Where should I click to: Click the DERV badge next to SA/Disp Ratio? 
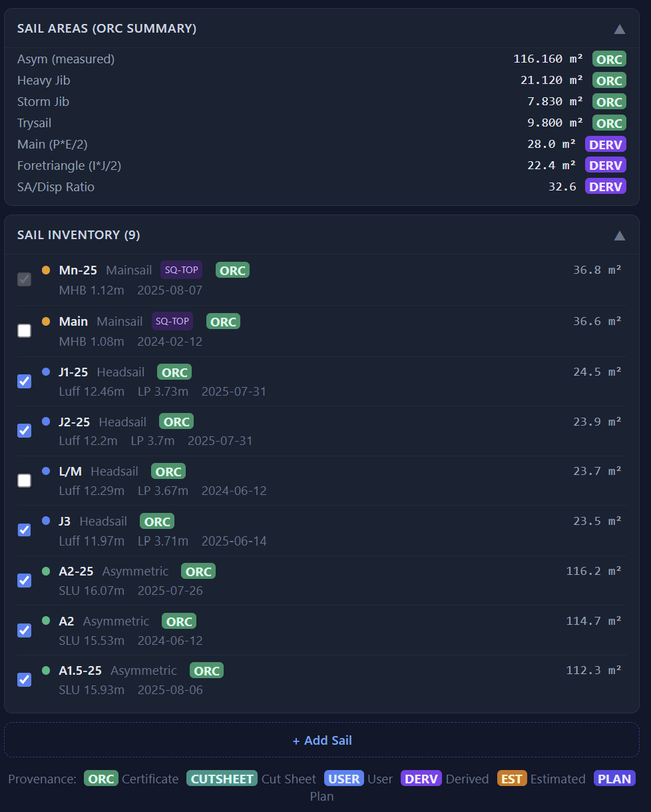point(605,187)
